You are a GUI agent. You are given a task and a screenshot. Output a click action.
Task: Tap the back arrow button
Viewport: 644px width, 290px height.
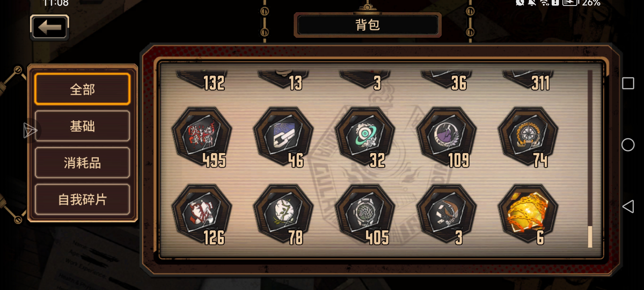(x=50, y=27)
